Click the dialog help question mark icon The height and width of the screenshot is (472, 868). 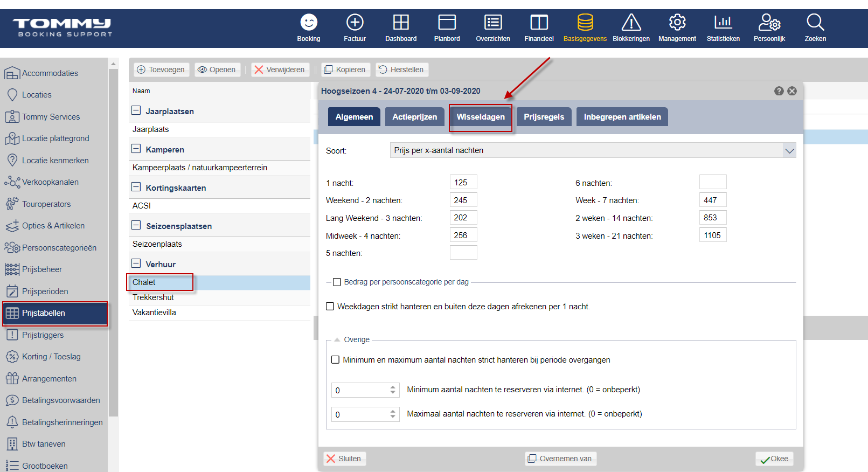(x=779, y=91)
